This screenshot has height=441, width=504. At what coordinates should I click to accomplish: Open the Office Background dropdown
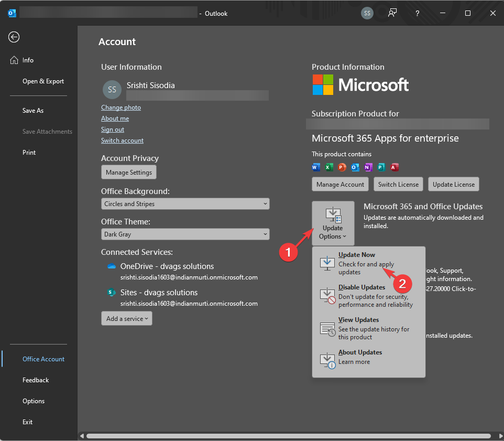185,204
